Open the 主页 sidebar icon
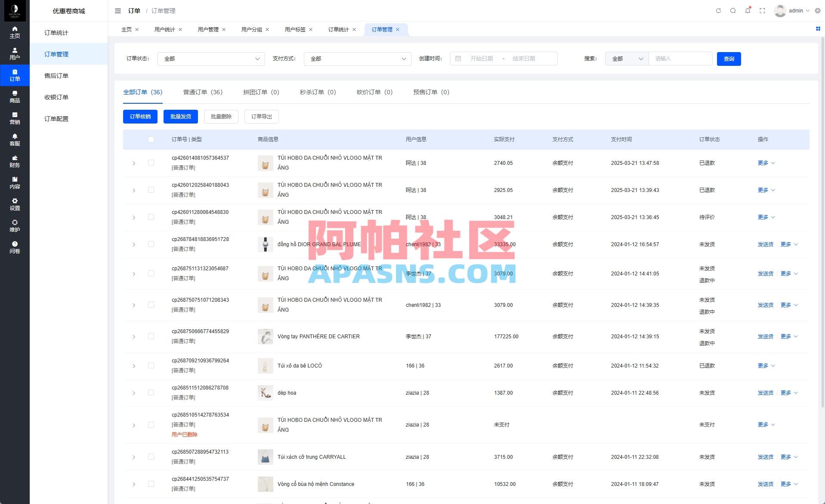Image resolution: width=825 pixels, height=504 pixels. 15,32
